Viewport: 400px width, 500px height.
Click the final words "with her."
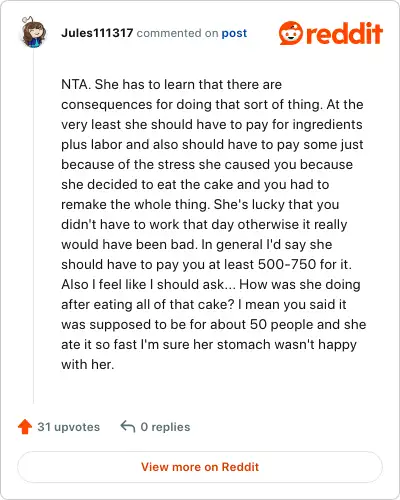click(x=88, y=364)
